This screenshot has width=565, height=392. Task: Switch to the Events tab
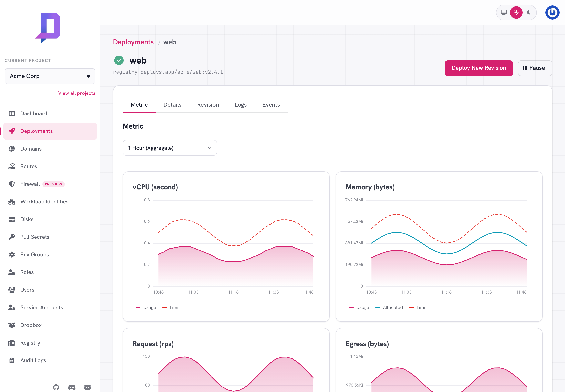(271, 105)
